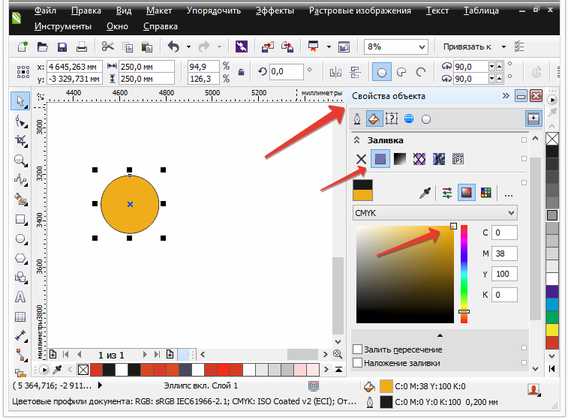The height and width of the screenshot is (420, 568).
Task: Select the Ellipse tool in toolbox
Action: coord(21,239)
